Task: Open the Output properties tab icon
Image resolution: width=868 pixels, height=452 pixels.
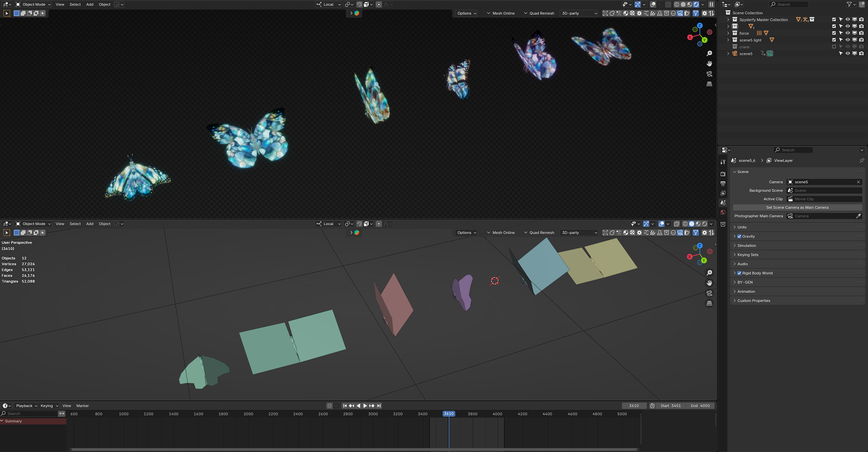Action: pos(723,184)
